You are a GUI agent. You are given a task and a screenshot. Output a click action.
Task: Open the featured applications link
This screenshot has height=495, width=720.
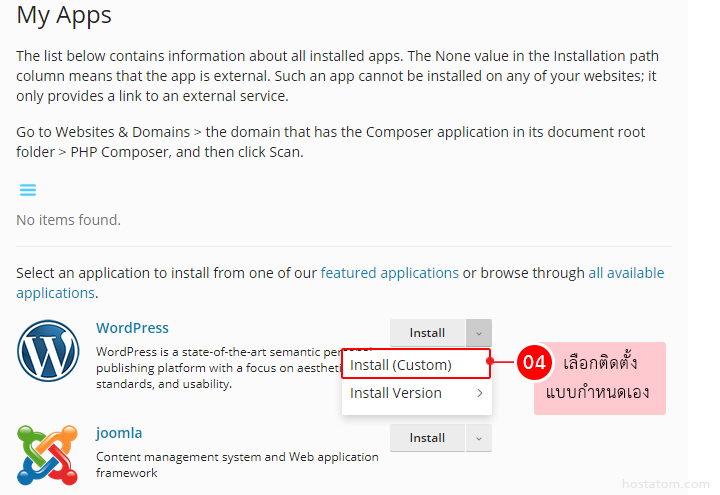coord(389,273)
